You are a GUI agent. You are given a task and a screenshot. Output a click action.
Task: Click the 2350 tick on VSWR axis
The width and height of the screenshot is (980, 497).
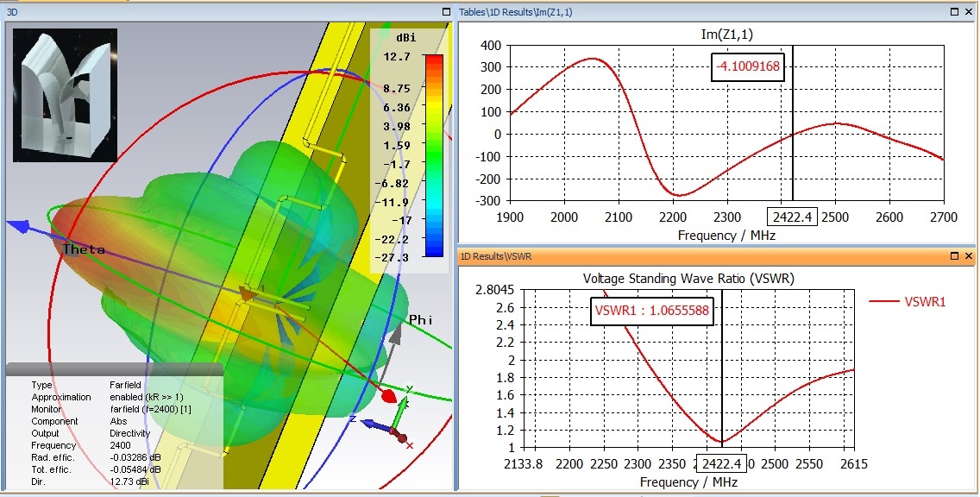(672, 464)
